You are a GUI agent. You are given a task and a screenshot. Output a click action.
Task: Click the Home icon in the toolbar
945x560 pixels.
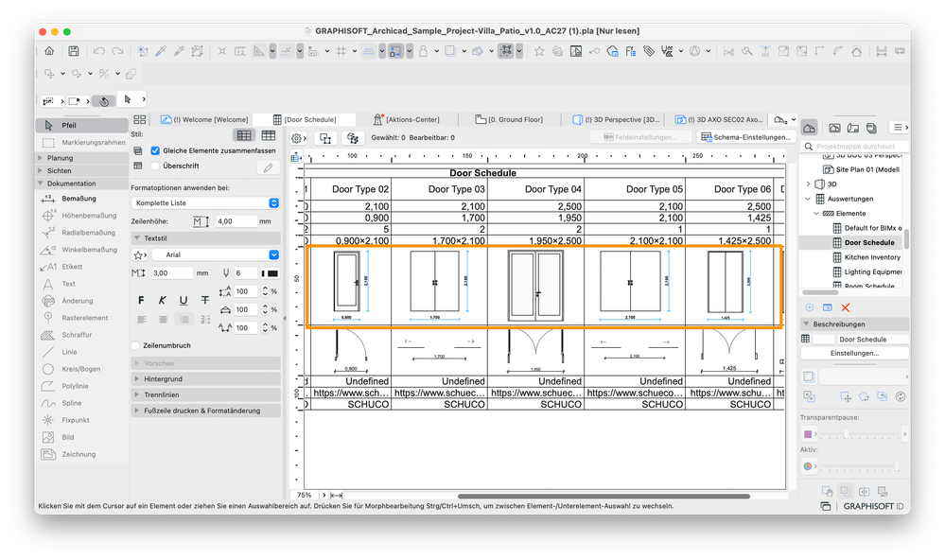click(x=49, y=51)
